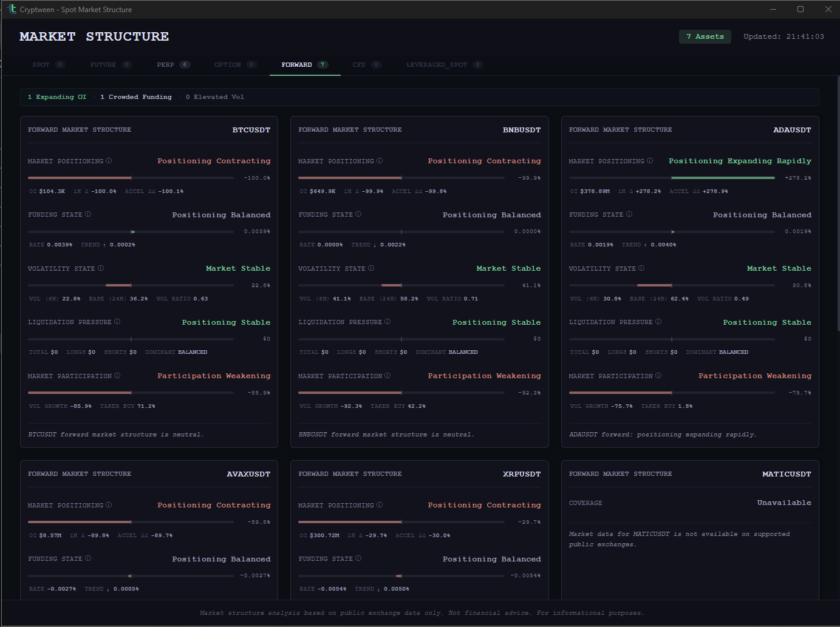Screen dimensions: 840x627
Task: Open XRPUSDT Market Positioning info icon
Action: [x=380, y=505]
